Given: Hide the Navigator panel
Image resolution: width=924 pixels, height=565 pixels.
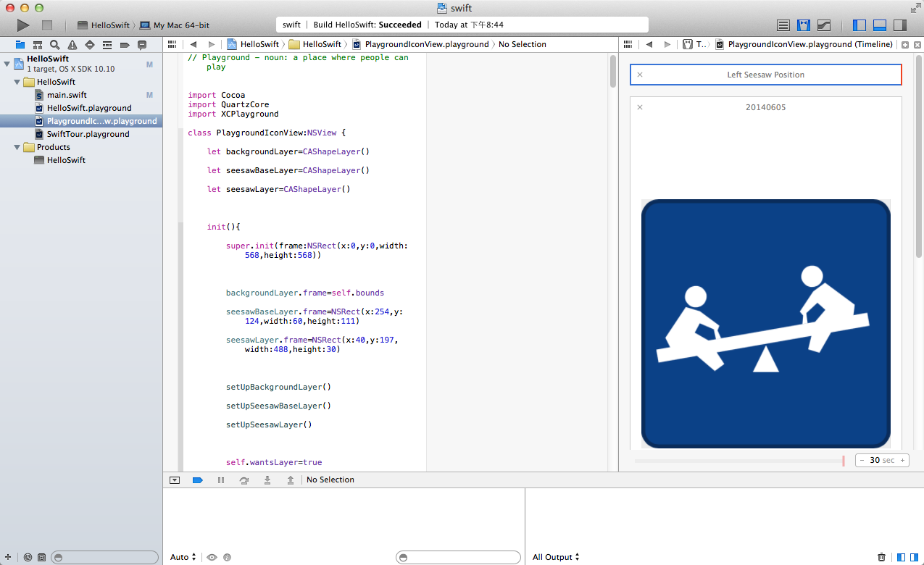Looking at the screenshot, I should 860,25.
